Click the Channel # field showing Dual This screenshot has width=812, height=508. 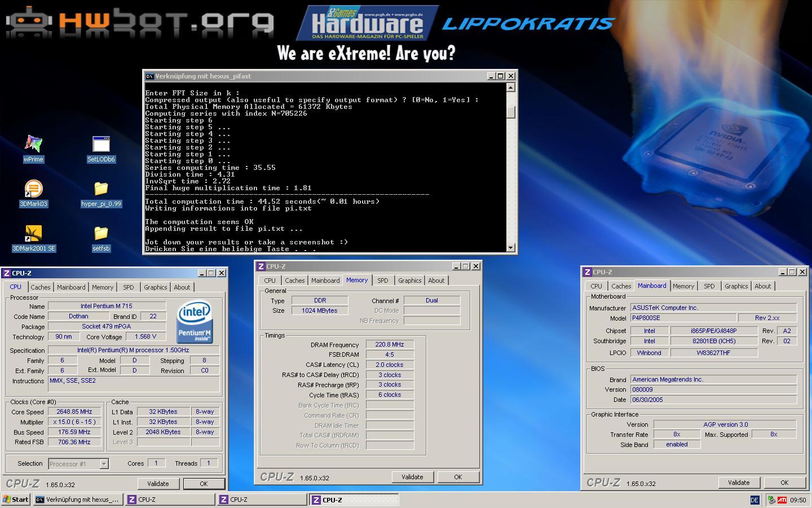click(432, 300)
